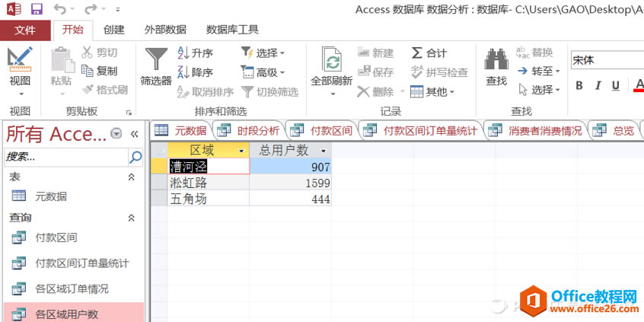Viewport: 644px width, 322px height.
Task: Click the red font color button
Action: pyautogui.click(x=639, y=85)
